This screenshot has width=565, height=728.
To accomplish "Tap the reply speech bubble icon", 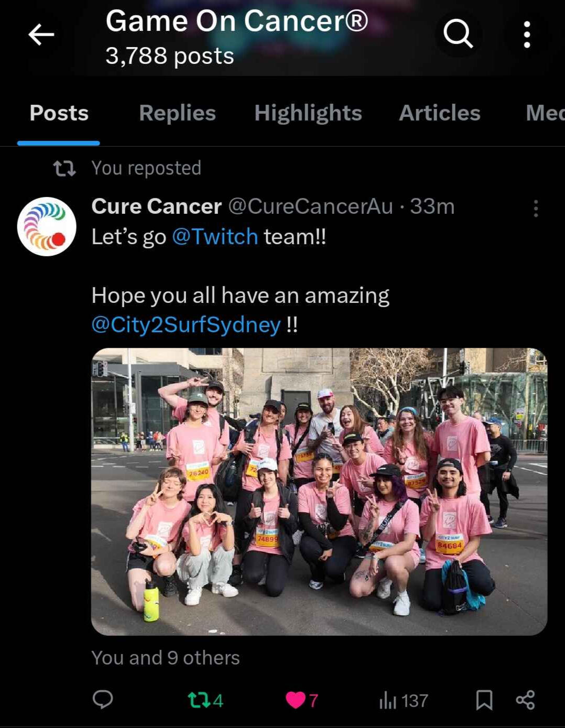I will (x=103, y=700).
